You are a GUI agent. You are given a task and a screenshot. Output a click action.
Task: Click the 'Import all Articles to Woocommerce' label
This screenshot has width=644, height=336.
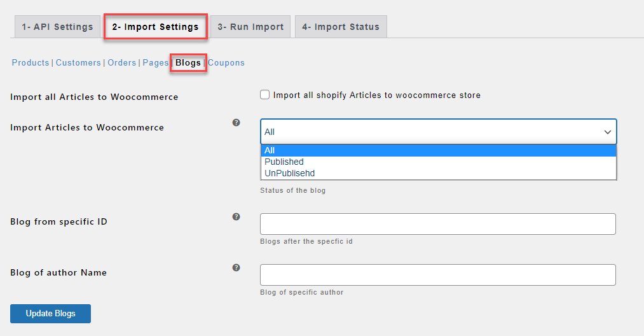pyautogui.click(x=95, y=97)
